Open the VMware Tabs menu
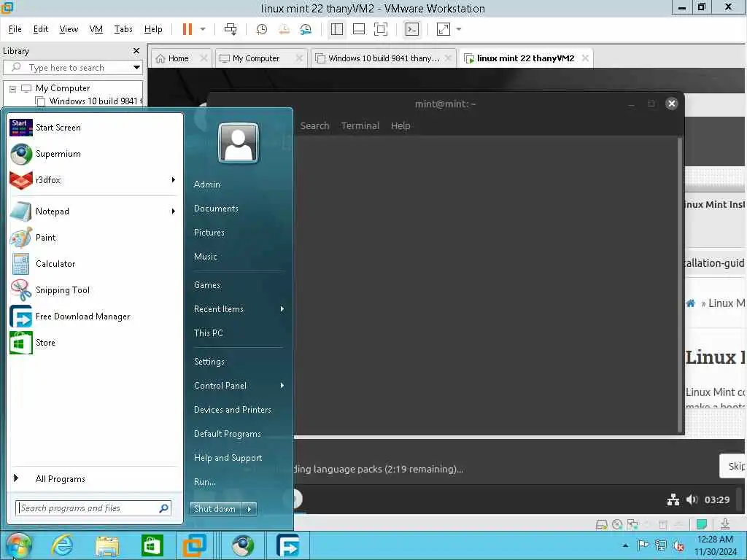 tap(123, 29)
